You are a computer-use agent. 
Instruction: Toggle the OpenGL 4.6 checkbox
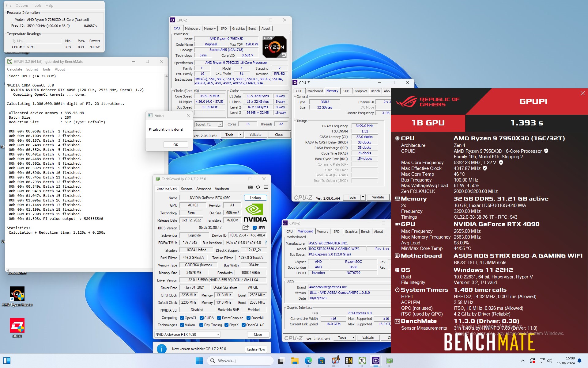pyautogui.click(x=243, y=325)
